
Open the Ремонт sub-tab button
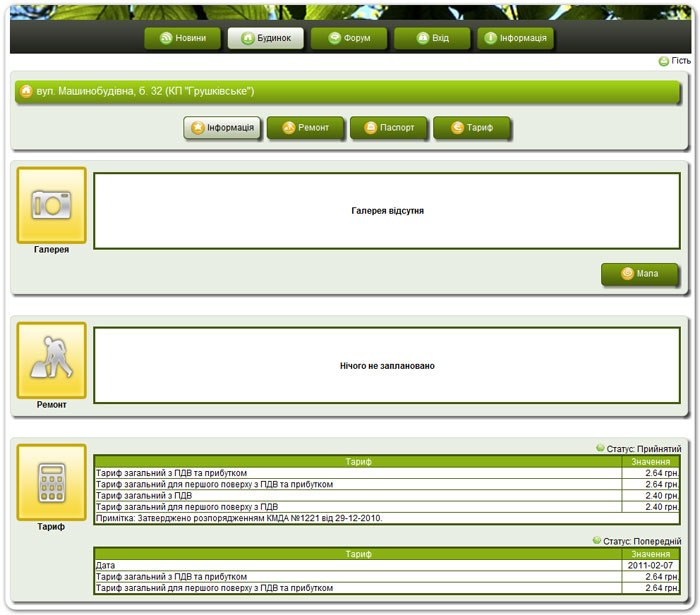(305, 128)
